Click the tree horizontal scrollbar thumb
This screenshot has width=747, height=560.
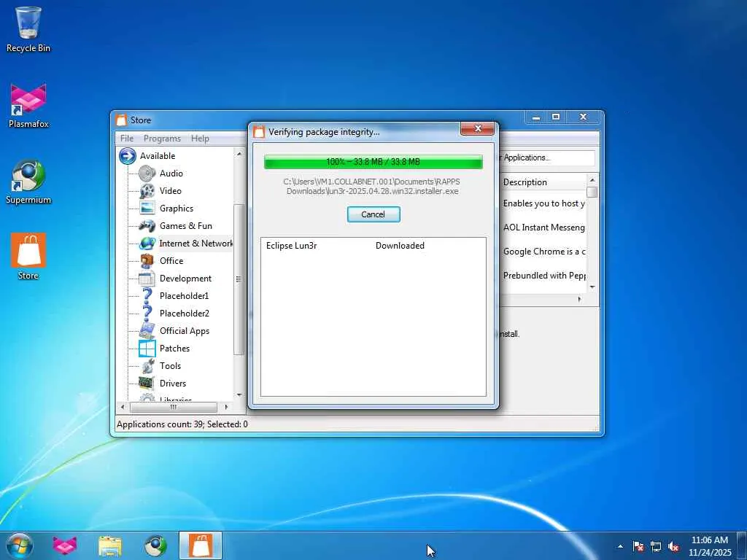click(174, 407)
